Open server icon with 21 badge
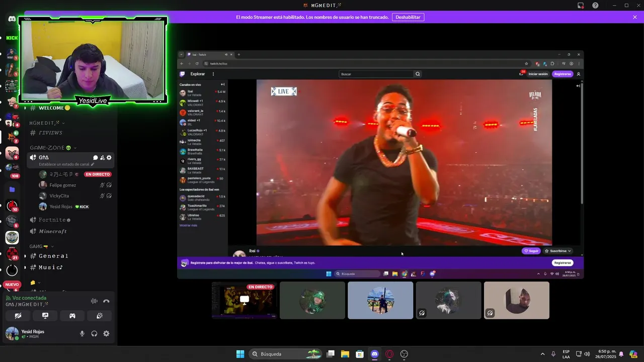Viewport: 644px width, 362px height. (x=12, y=253)
